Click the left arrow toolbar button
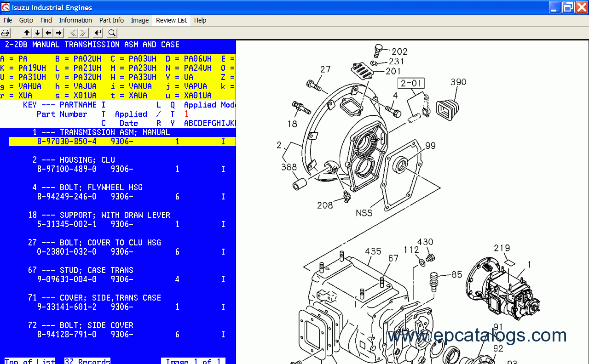Screen dimensions: 589x364 click(48, 33)
